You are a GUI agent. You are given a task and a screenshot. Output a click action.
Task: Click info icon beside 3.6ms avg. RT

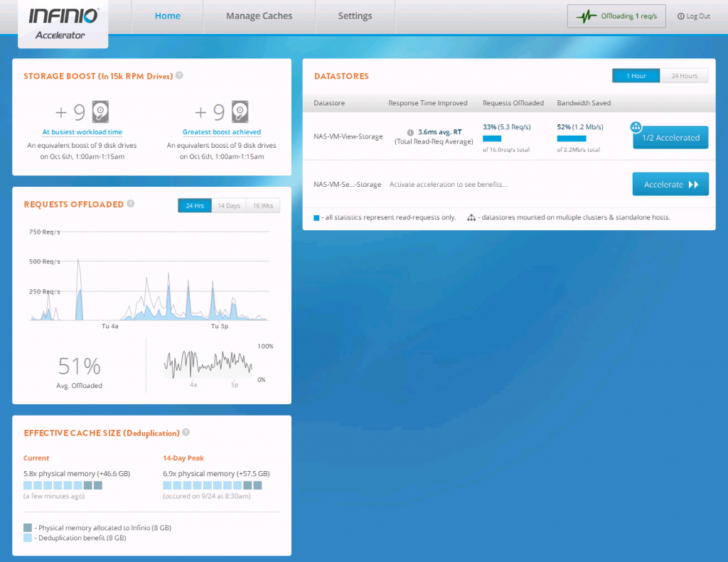[410, 132]
